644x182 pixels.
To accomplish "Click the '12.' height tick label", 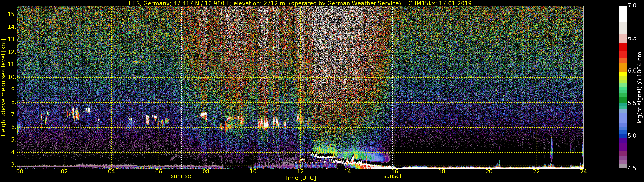I will [12, 52].
